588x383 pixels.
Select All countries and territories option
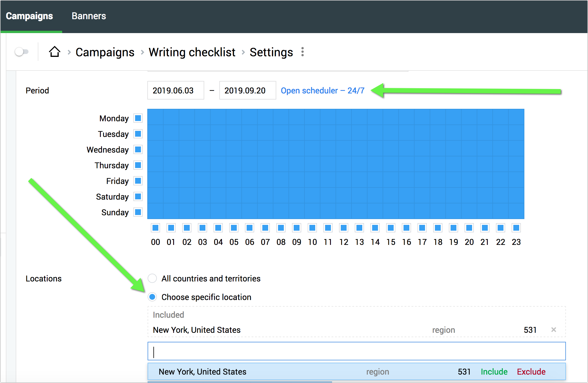click(x=152, y=278)
